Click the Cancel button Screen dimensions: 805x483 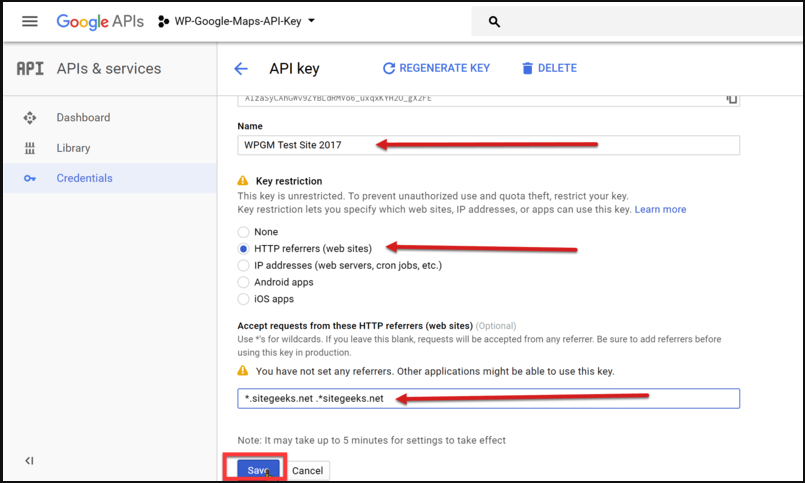pyautogui.click(x=308, y=471)
